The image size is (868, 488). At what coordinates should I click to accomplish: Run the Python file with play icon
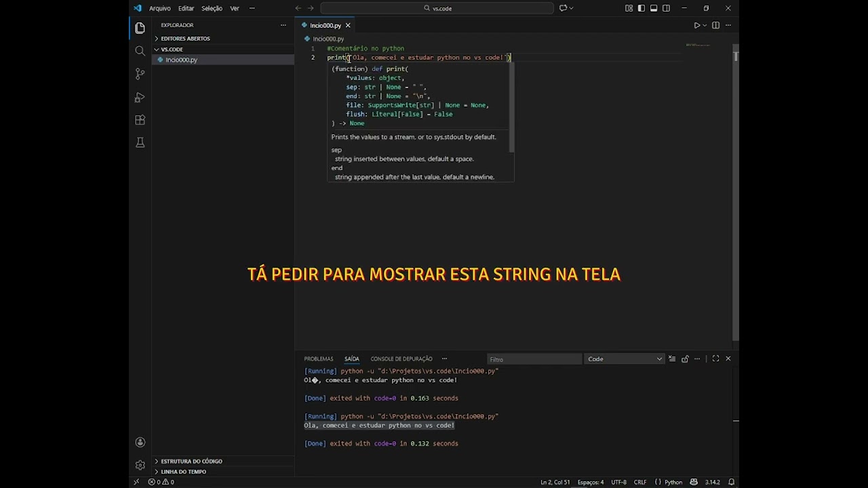click(696, 25)
